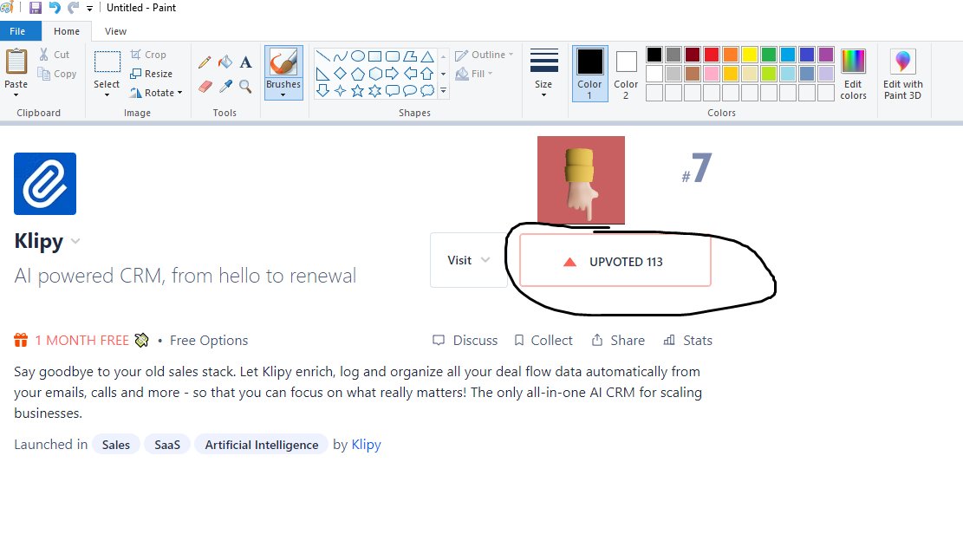Expand the Shapes gallery more arrow

(444, 91)
